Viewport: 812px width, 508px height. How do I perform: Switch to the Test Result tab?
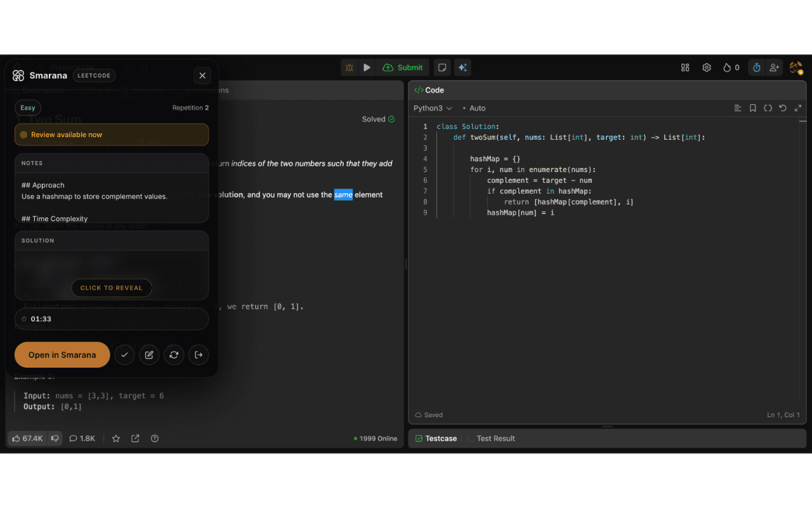pyautogui.click(x=495, y=438)
